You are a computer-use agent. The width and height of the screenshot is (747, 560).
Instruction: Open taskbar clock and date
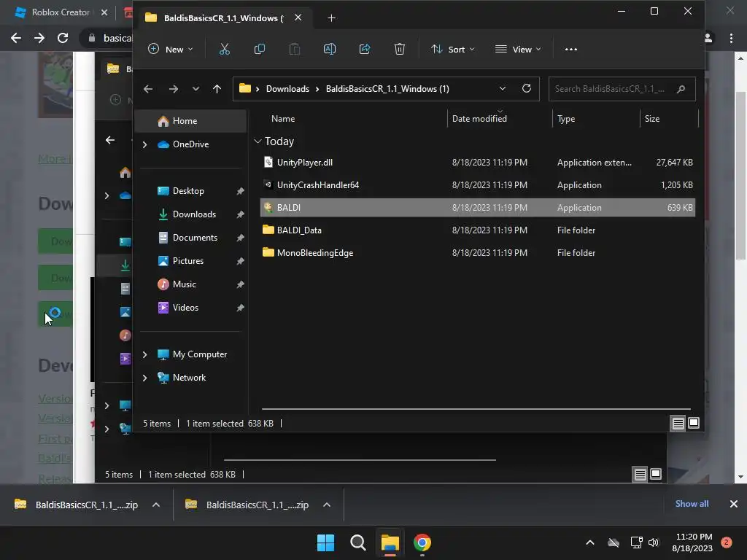(x=694, y=542)
